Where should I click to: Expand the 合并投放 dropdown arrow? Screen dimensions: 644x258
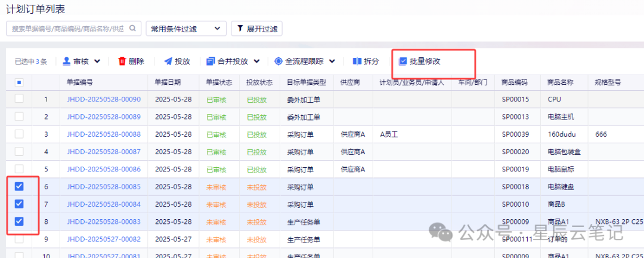(256, 62)
